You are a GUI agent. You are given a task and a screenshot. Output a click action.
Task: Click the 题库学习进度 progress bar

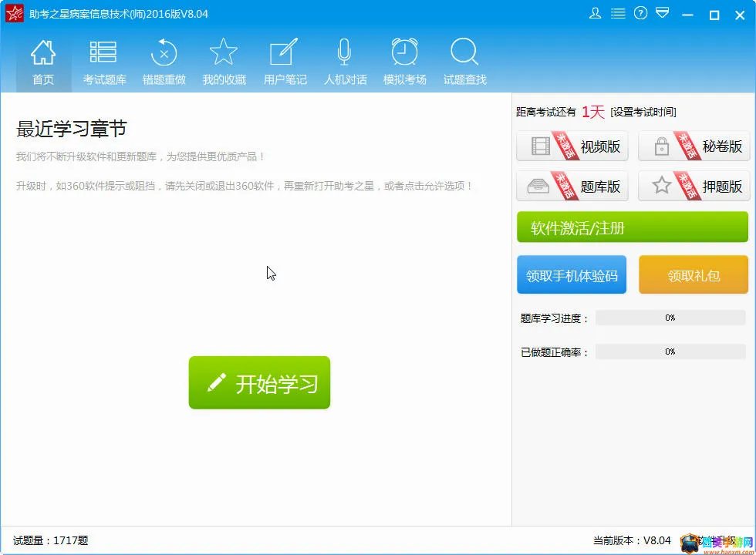coord(670,318)
